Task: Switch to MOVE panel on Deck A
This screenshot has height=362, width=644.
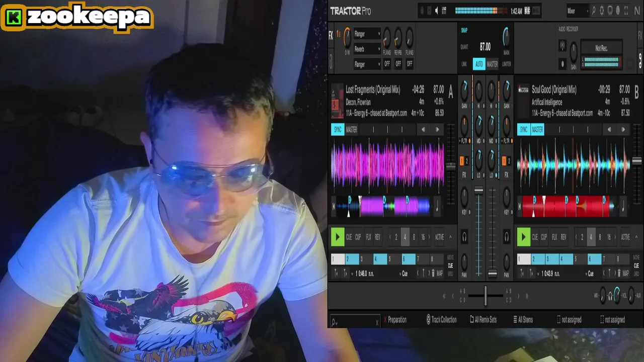Action: tap(450, 257)
